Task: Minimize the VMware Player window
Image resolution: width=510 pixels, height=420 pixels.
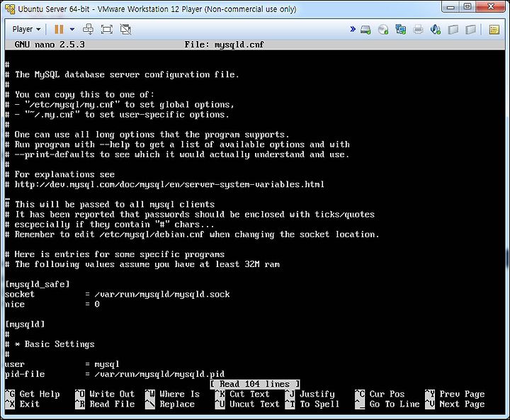Action: tap(450, 7)
